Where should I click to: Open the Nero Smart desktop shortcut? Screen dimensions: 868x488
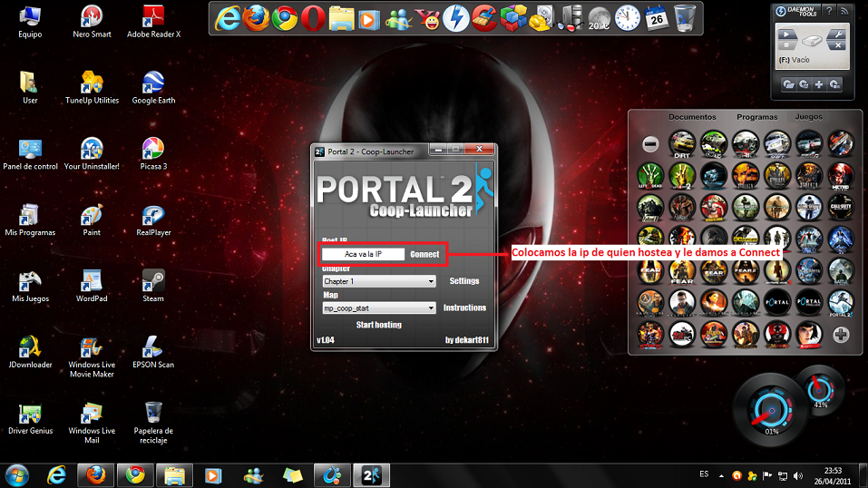pyautogui.click(x=92, y=22)
